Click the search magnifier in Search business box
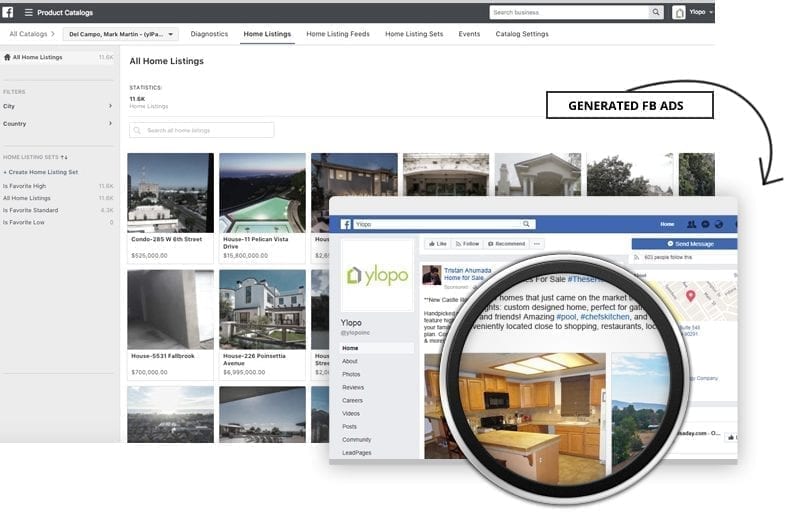The image size is (793, 512). (x=655, y=12)
